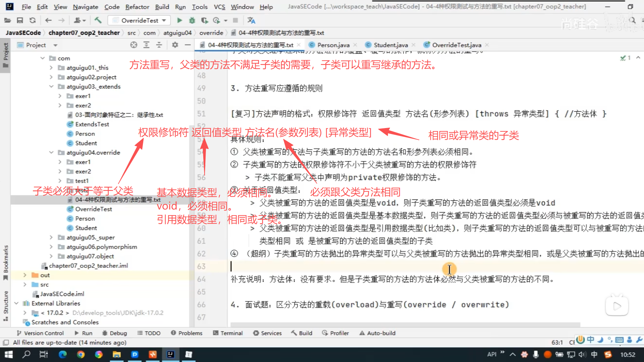
Task: Click Sync/reload from disk icon
Action: point(33,20)
